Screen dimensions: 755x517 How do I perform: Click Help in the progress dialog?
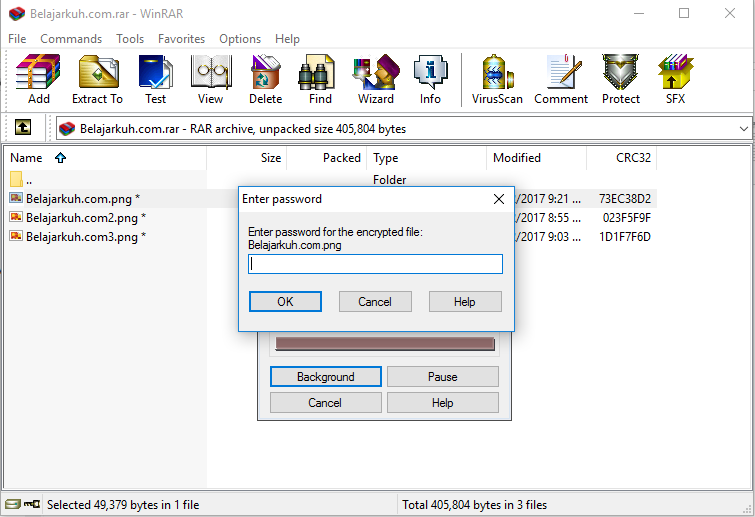[443, 402]
